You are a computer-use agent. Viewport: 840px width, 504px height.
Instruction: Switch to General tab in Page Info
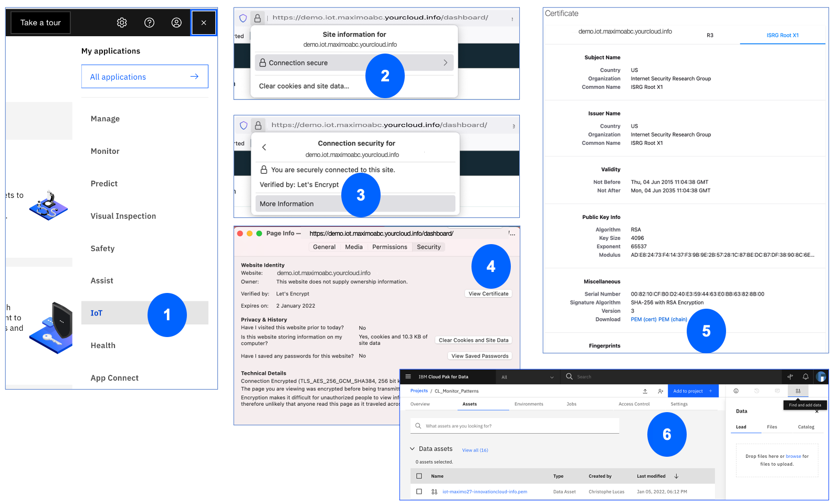(x=324, y=247)
